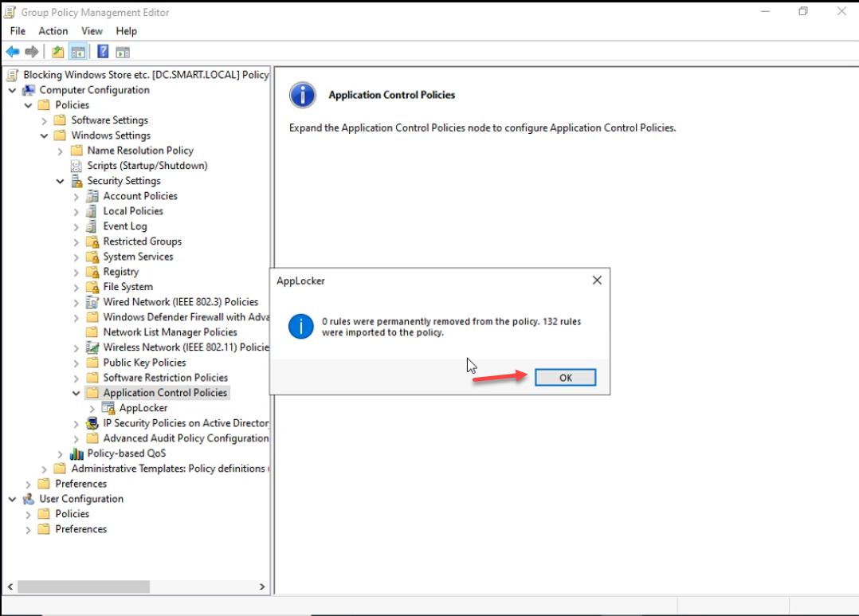Expand the AppLocker node
Image resolution: width=859 pixels, height=616 pixels.
pyautogui.click(x=92, y=408)
